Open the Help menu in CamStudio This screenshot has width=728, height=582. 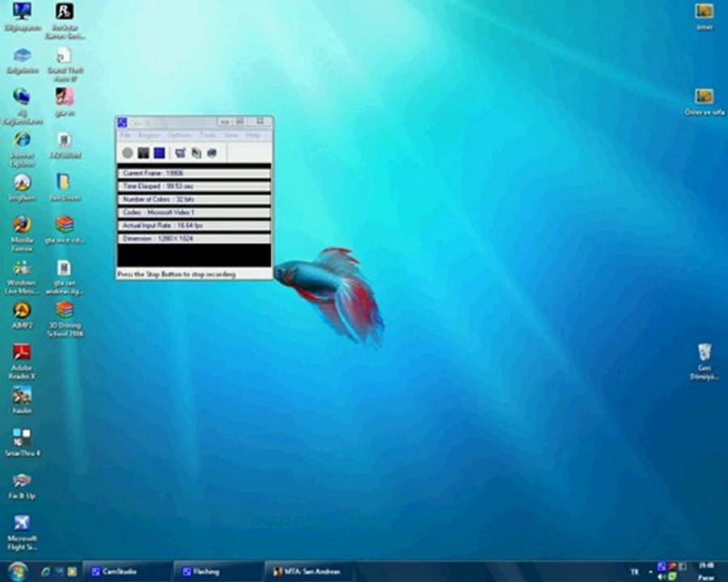[252, 135]
